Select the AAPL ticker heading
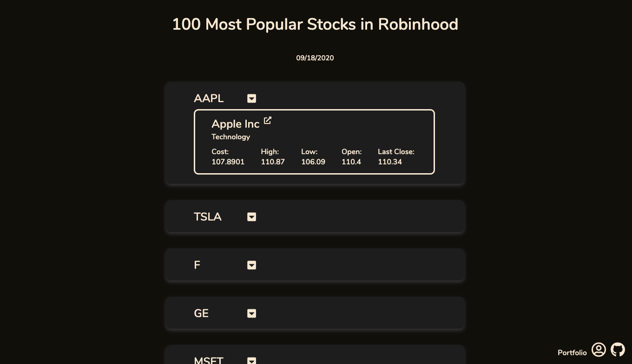Viewport: 632px width, 364px height. tap(209, 98)
